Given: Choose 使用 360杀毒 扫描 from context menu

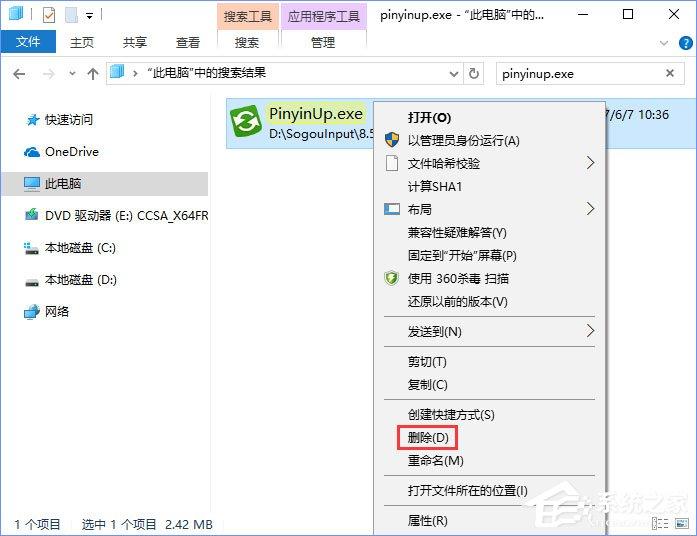Looking at the screenshot, I should [489, 279].
